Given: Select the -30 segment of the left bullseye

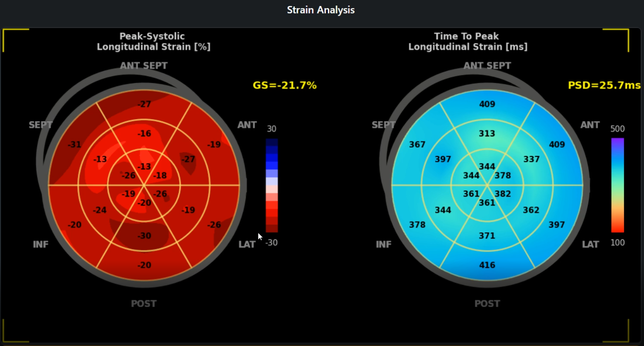Looking at the screenshot, I should 144,236.
